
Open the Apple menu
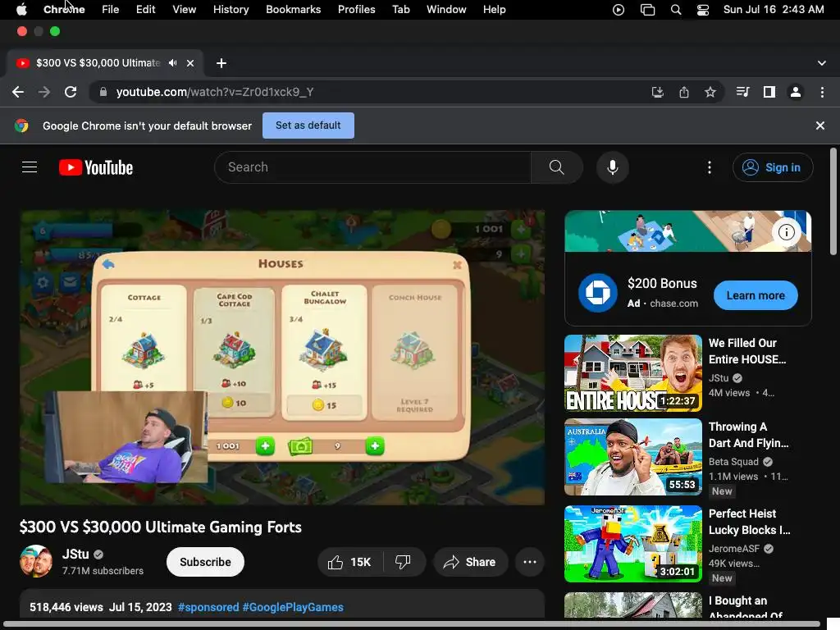coord(21,10)
